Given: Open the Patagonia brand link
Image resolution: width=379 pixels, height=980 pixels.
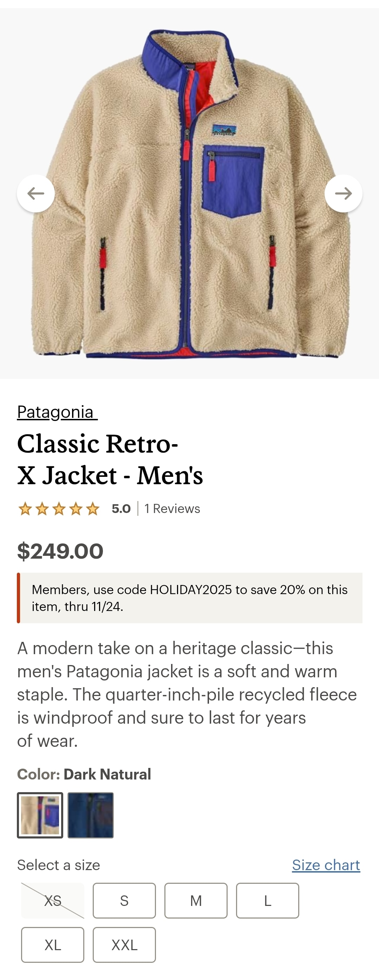Looking at the screenshot, I should 57,412.
